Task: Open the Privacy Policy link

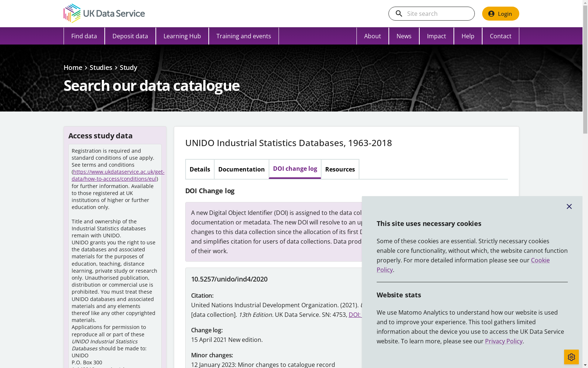Action: 504,341
